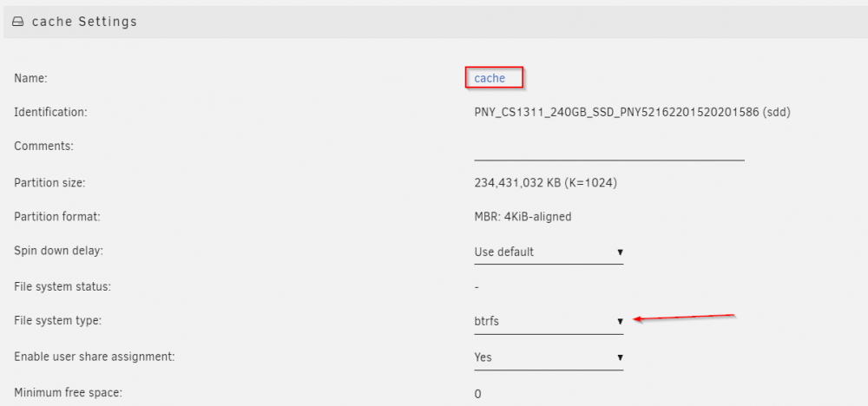Open the File system type dropdown
868x406 pixels.
[x=549, y=321]
